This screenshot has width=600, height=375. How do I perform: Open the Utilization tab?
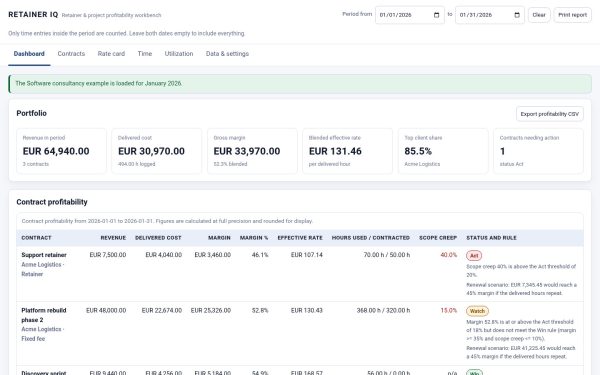[179, 54]
